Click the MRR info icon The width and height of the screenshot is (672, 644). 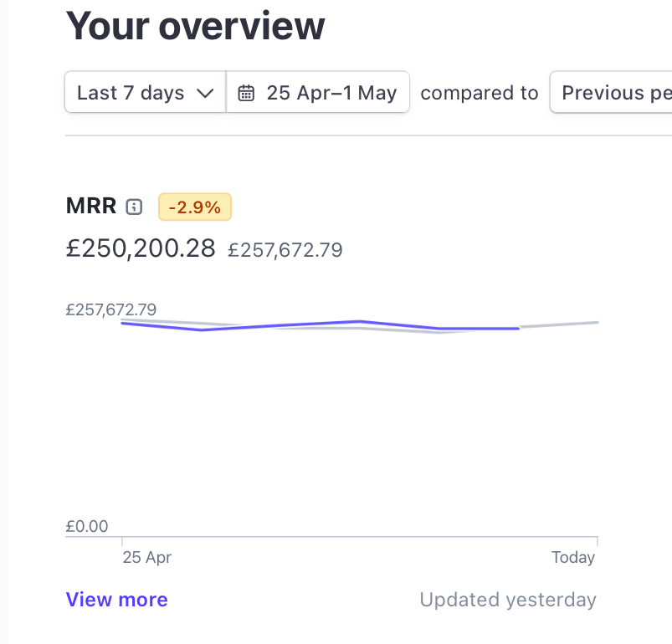point(134,207)
